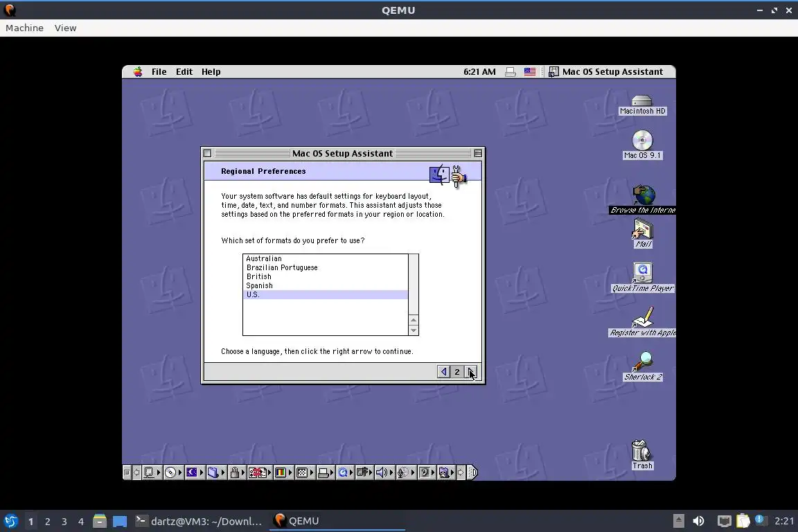Click the Setup Assistant window close box

207,153
